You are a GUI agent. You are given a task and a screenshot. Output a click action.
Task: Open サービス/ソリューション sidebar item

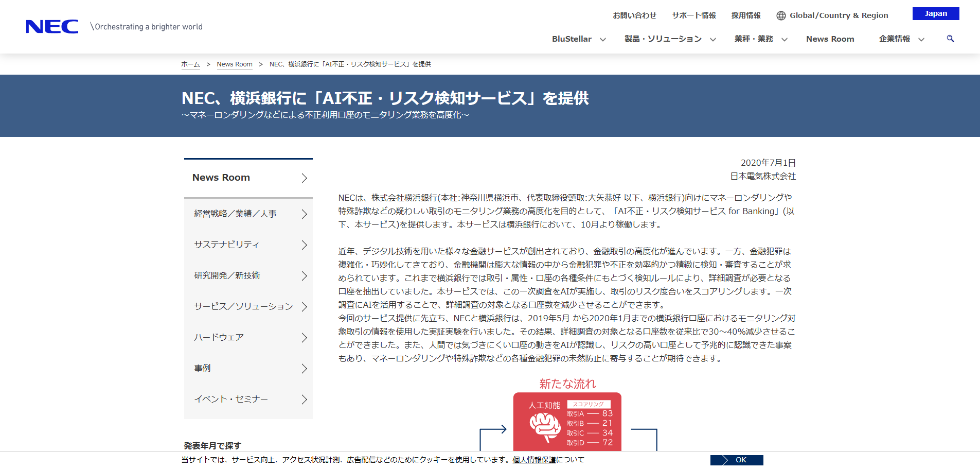248,306
